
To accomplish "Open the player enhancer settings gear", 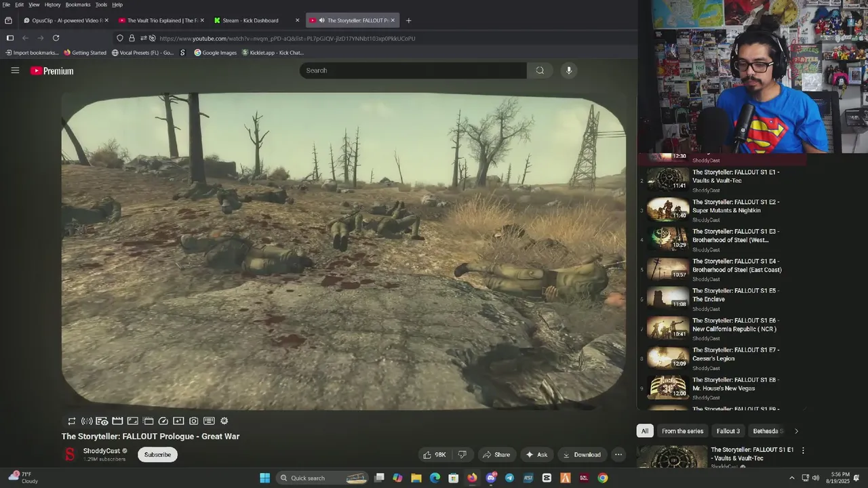I will tap(224, 421).
